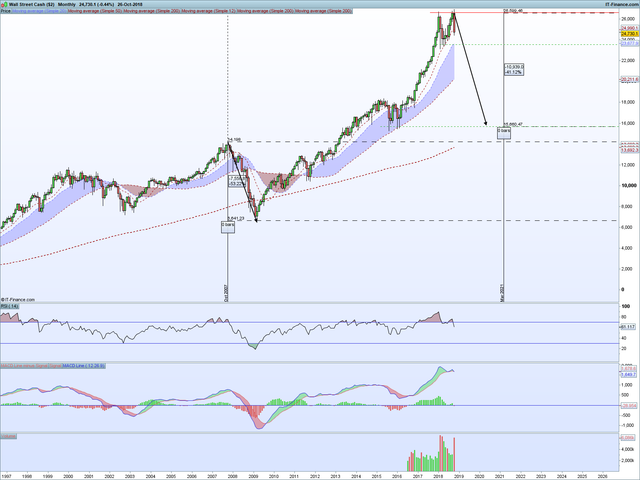640x480 pixels.
Task: Click the 15,660.47 level label
Action: pos(513,124)
